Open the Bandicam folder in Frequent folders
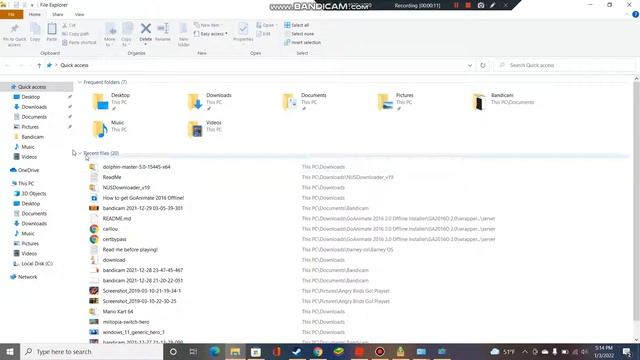This screenshot has height=360, width=640. 503,102
